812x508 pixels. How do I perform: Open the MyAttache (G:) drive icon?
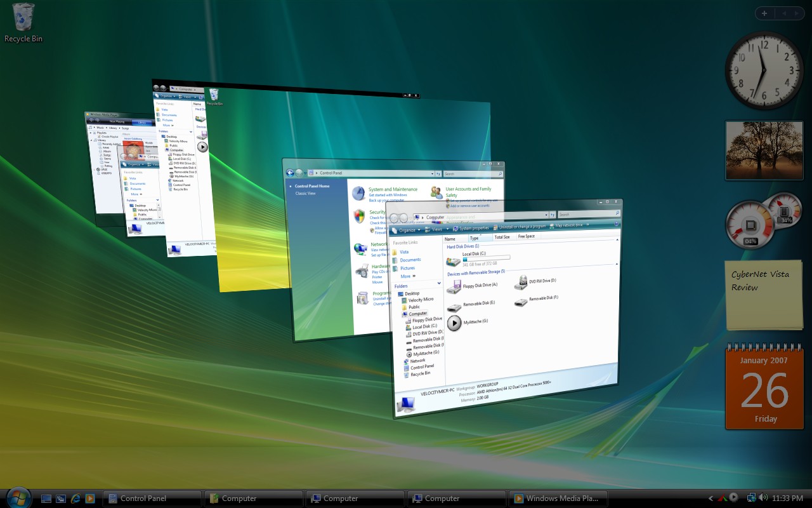click(x=454, y=323)
